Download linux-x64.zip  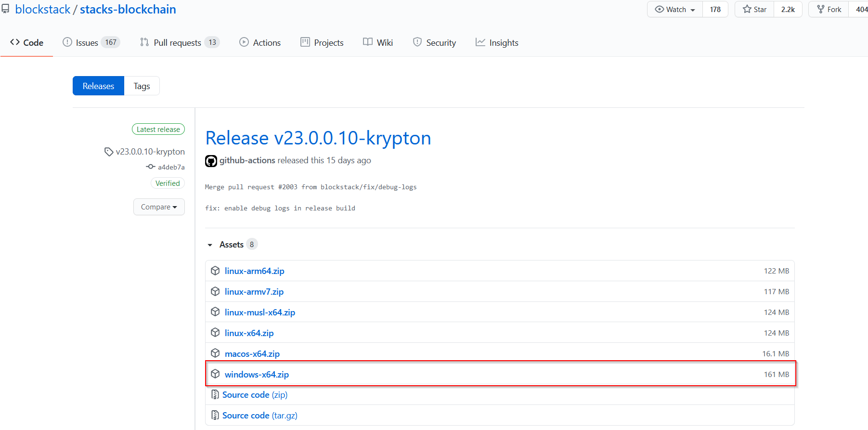[249, 333]
